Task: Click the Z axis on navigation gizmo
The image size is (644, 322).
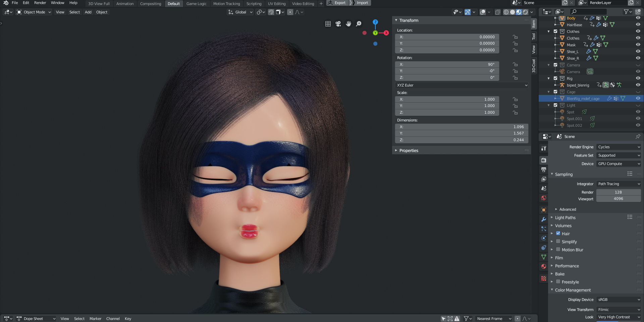Action: click(375, 22)
